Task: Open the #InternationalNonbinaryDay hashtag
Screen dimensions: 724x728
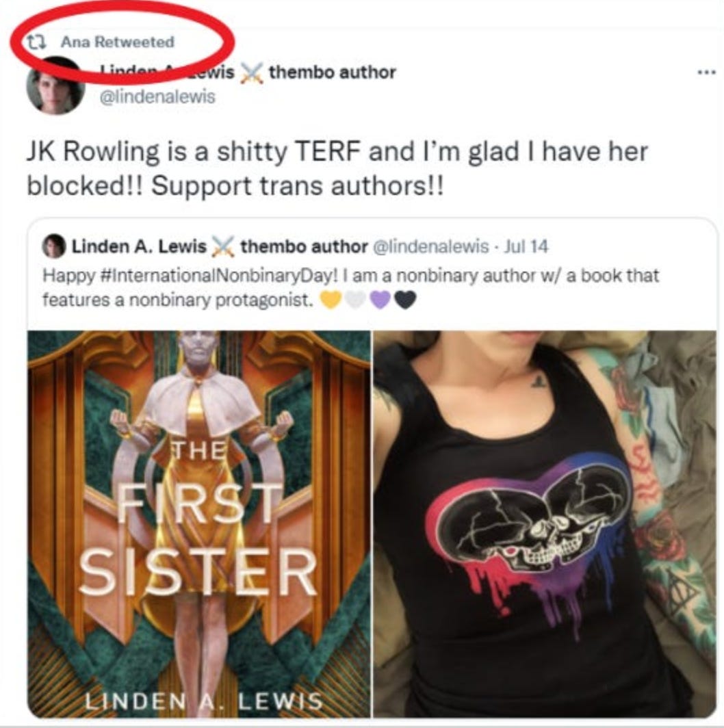Action: point(217,276)
